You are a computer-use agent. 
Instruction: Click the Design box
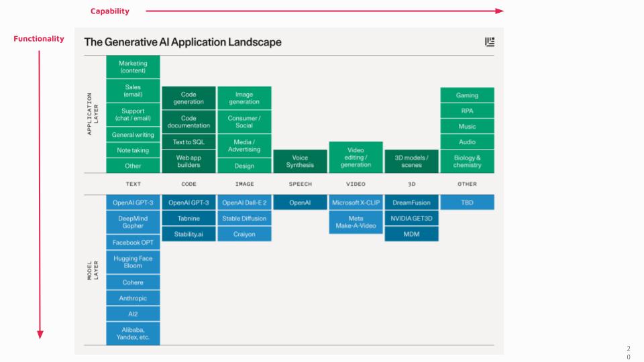click(244, 166)
